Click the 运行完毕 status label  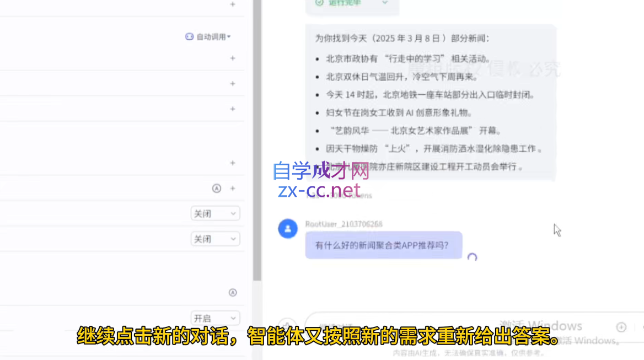pos(345,3)
